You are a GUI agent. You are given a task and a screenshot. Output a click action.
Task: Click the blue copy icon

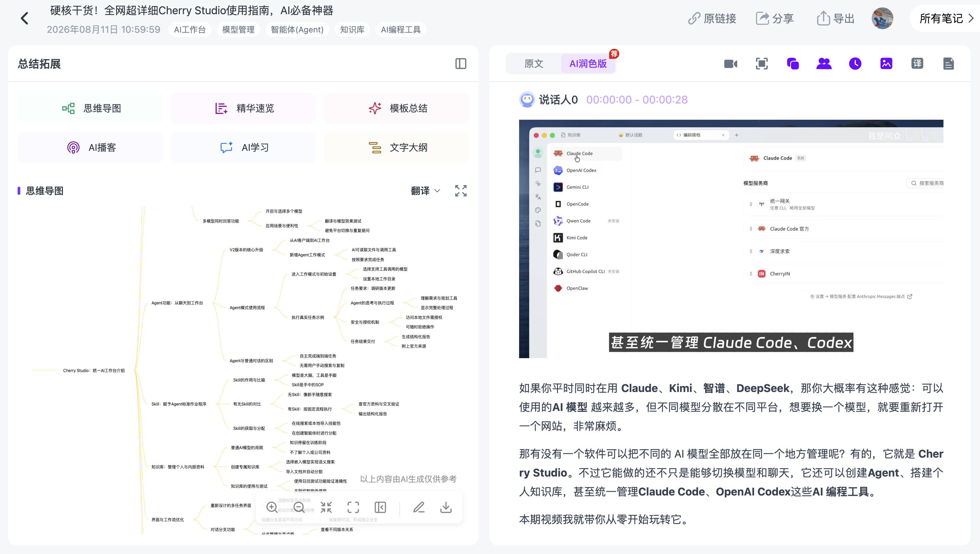click(793, 64)
